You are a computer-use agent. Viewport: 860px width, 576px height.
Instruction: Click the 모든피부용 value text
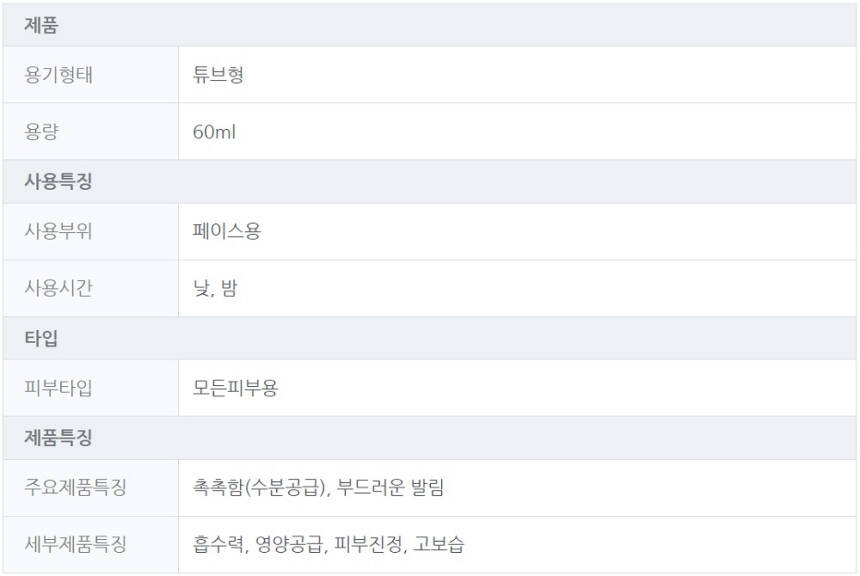pos(235,388)
